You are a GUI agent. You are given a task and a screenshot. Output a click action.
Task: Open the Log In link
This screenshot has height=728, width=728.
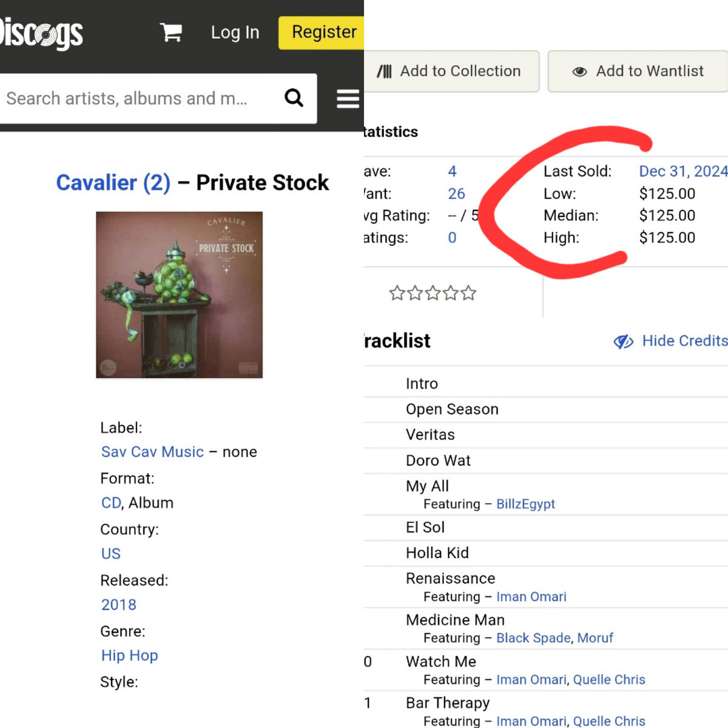[x=235, y=33]
